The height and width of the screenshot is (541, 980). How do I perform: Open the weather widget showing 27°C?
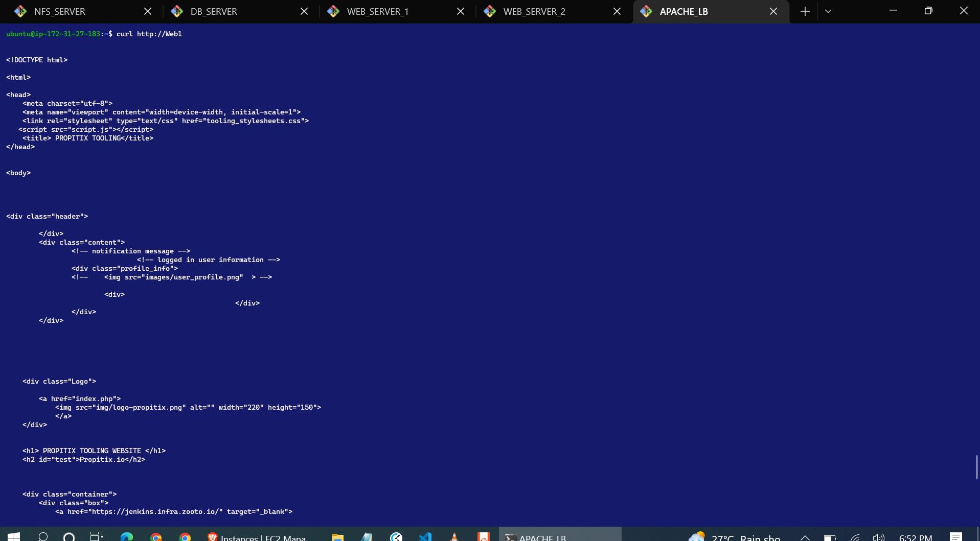734,537
